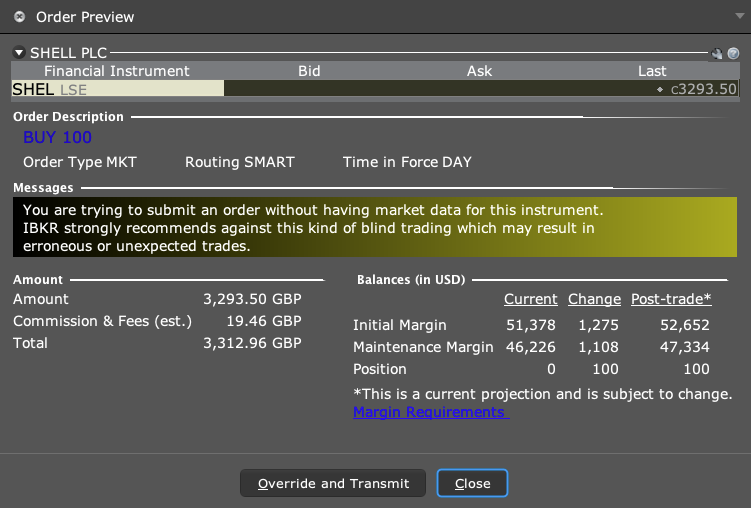Screen dimensions: 751x508
Task: Click the Change balances column header
Action: 594,299
